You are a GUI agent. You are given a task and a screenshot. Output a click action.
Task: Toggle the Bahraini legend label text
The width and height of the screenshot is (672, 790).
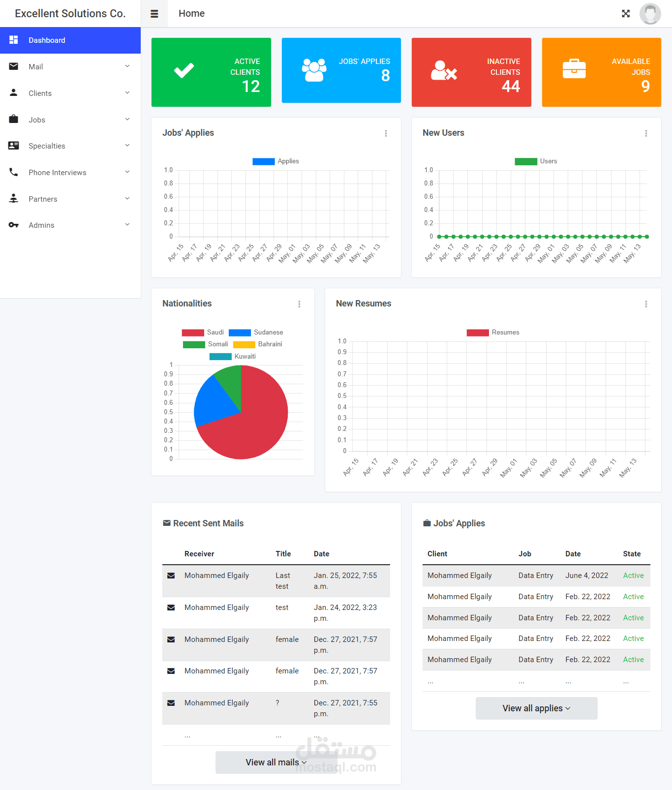pos(270,344)
